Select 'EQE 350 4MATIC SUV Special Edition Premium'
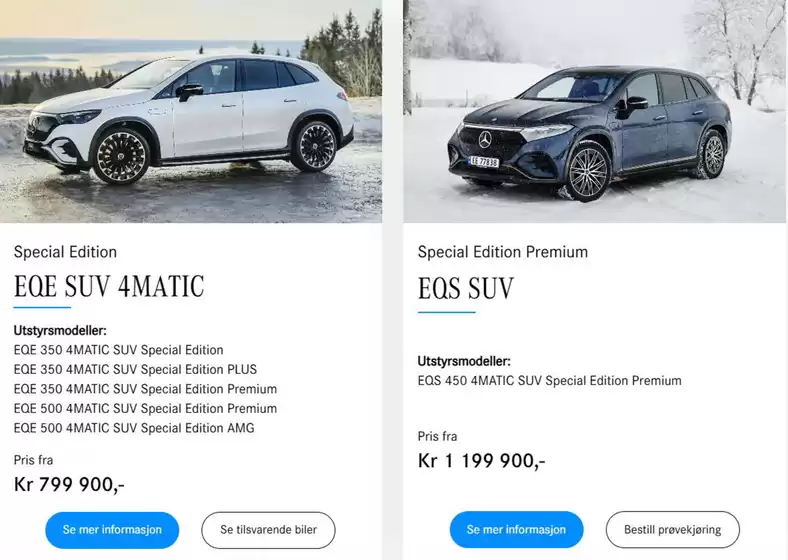 (x=145, y=389)
